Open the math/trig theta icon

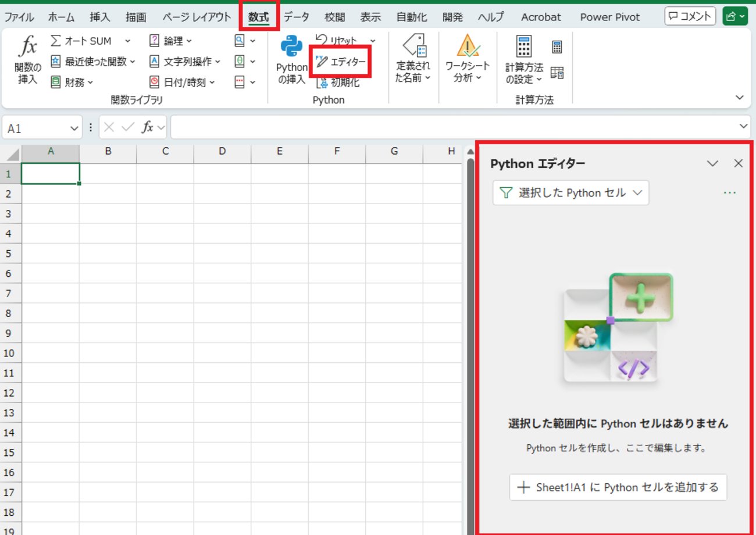240,61
